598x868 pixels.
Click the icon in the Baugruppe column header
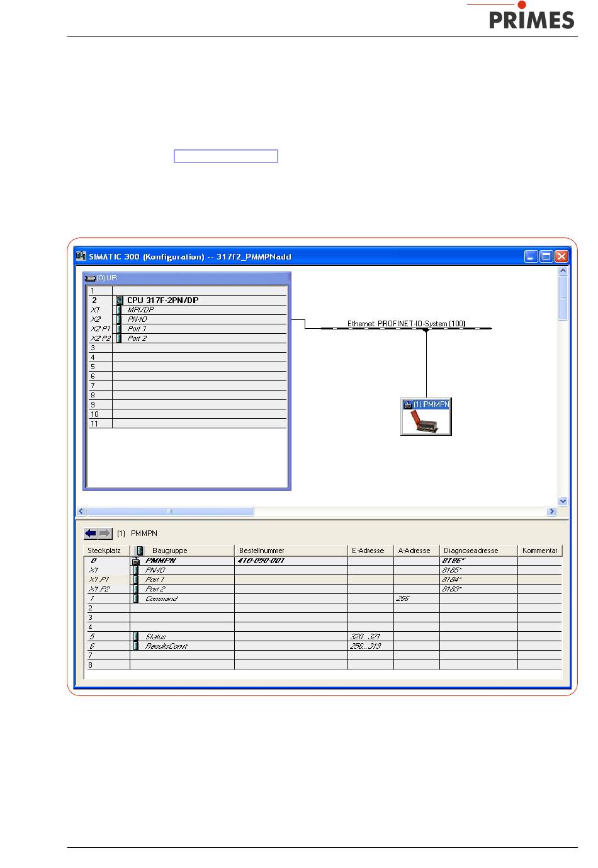pos(140,551)
